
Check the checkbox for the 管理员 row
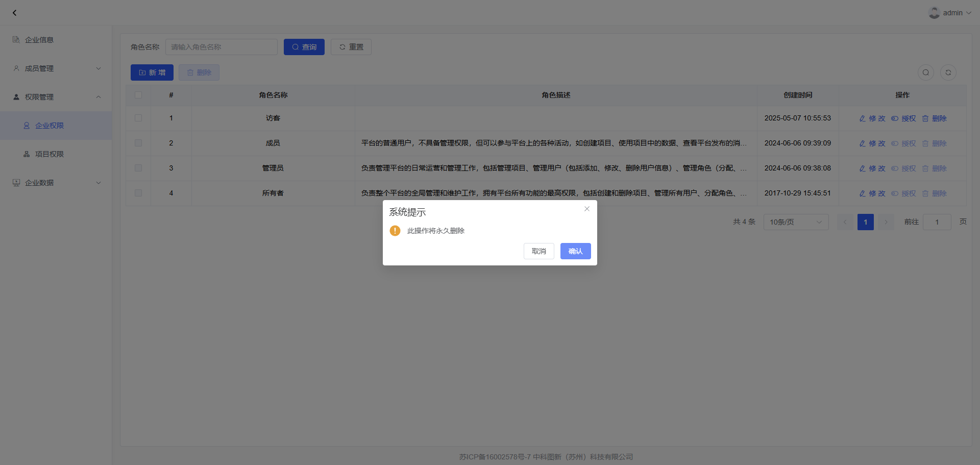[138, 168]
